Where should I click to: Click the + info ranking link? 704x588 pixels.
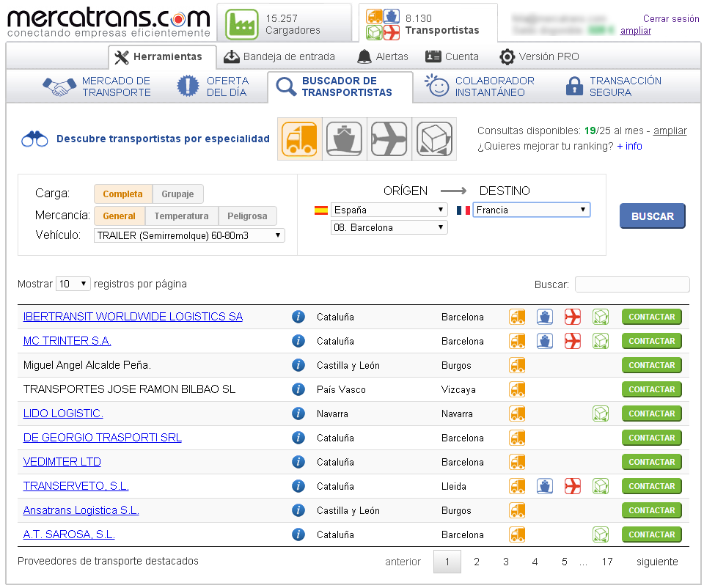coord(629,147)
